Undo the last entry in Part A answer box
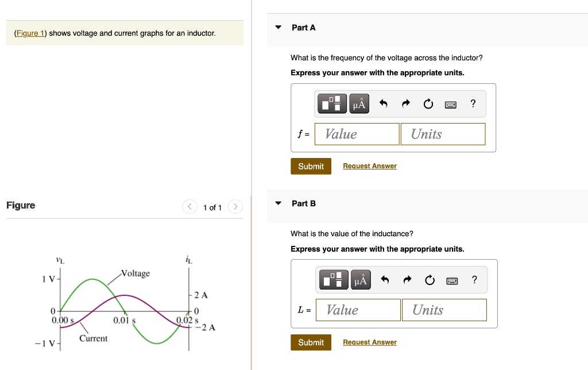The height and width of the screenshot is (370, 588). pyautogui.click(x=383, y=103)
